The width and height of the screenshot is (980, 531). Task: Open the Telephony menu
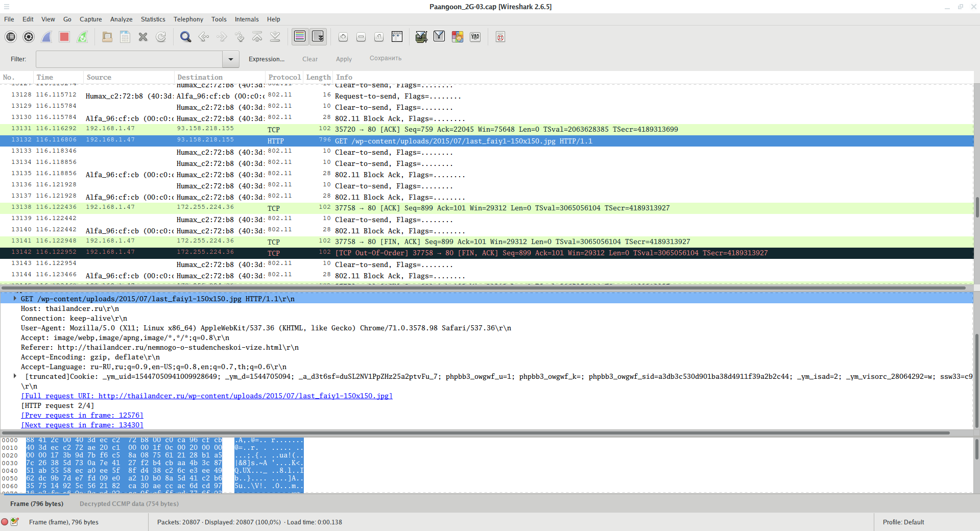[x=188, y=19]
